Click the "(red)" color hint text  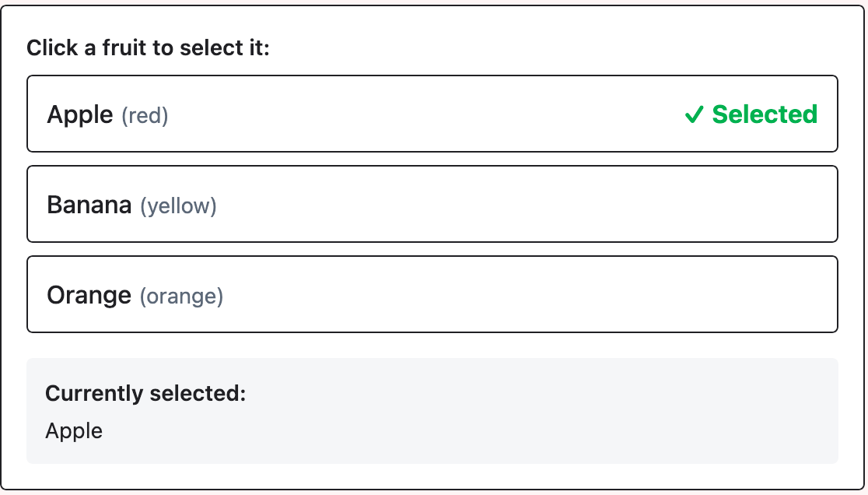(x=145, y=116)
